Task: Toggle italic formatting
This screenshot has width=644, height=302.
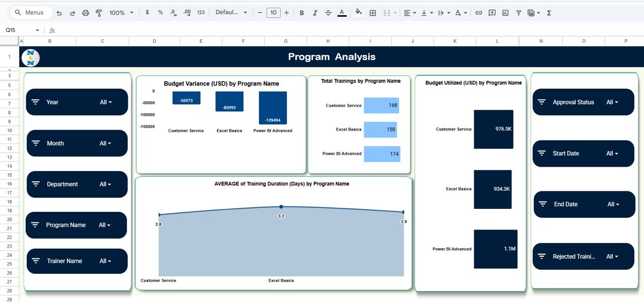Action: click(315, 13)
